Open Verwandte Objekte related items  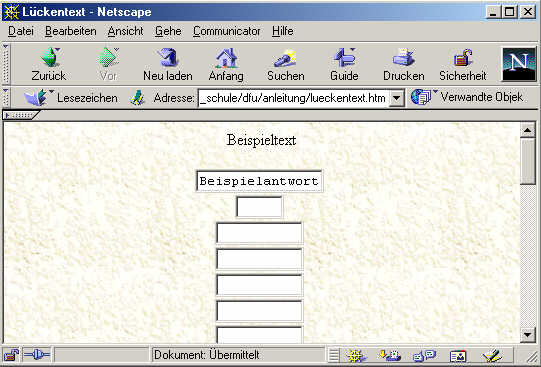click(467, 97)
